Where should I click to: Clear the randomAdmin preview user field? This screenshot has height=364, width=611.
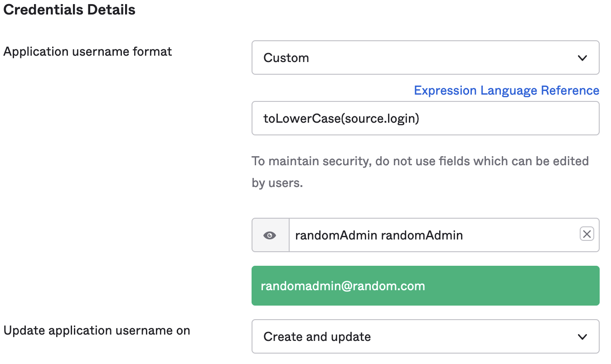[587, 234]
